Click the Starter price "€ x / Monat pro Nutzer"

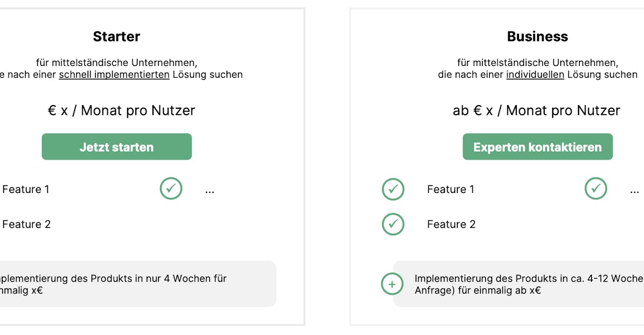click(x=121, y=110)
